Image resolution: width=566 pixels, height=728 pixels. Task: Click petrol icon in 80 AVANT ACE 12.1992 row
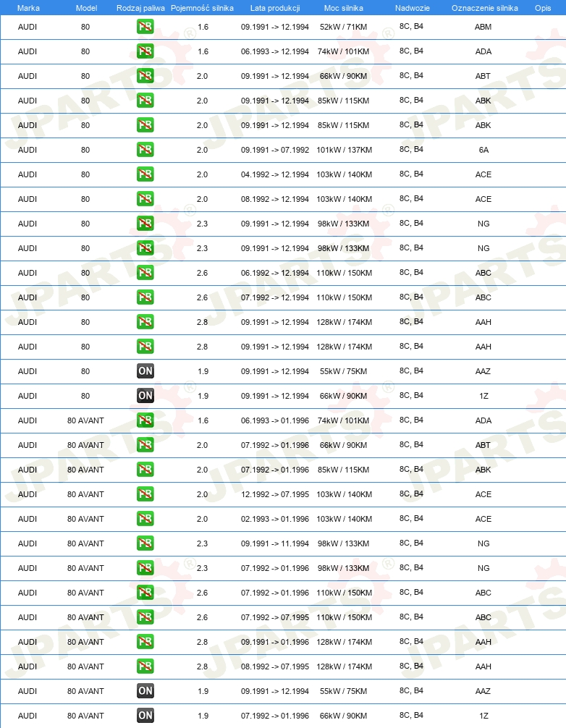tap(145, 494)
